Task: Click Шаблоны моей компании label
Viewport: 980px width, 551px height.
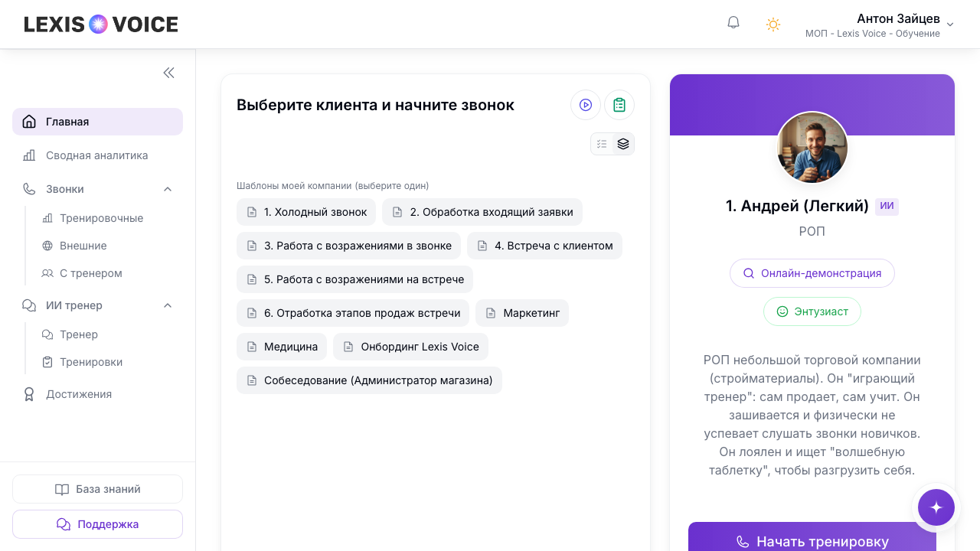Action: coord(332,185)
